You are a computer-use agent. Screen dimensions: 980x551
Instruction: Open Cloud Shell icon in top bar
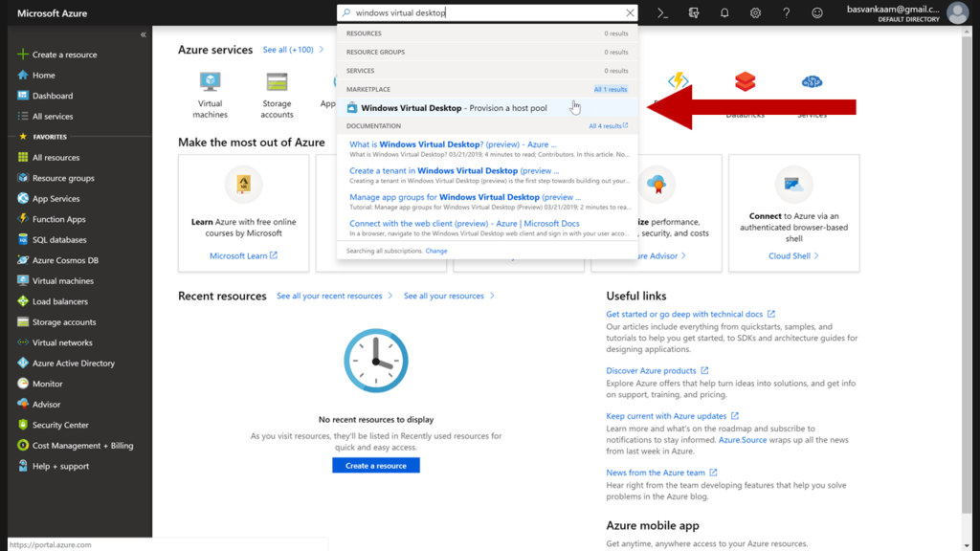(662, 12)
